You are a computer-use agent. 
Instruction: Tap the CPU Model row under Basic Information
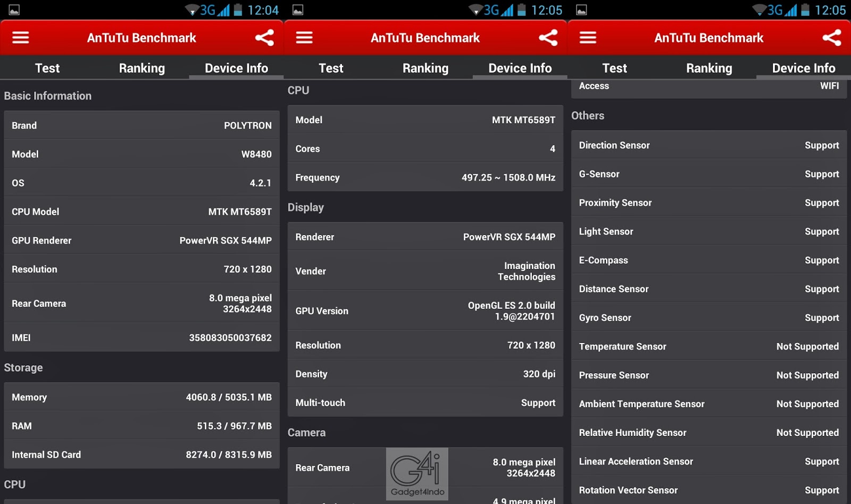(141, 212)
